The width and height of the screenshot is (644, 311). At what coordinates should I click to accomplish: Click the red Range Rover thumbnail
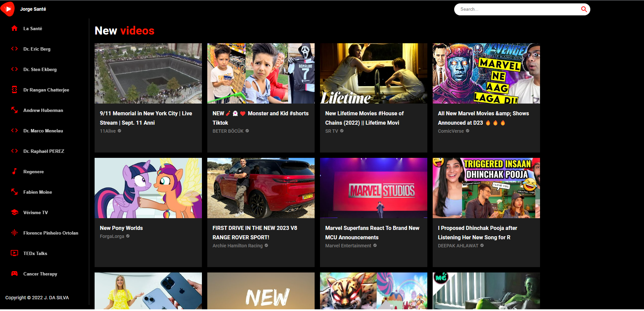(261, 188)
